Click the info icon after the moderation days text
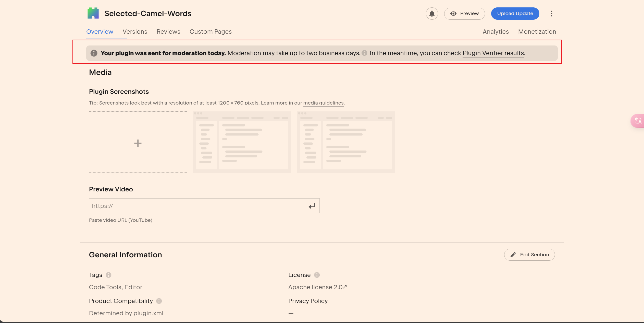This screenshot has width=644, height=323. point(364,53)
